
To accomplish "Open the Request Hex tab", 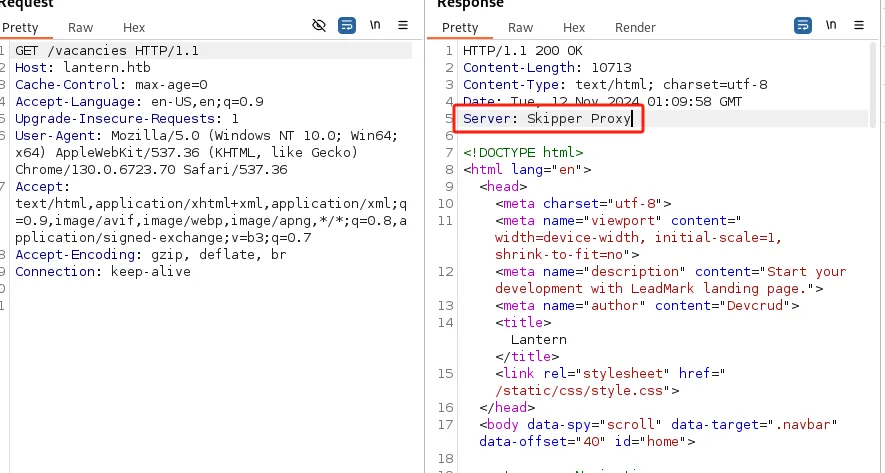I will point(134,27).
